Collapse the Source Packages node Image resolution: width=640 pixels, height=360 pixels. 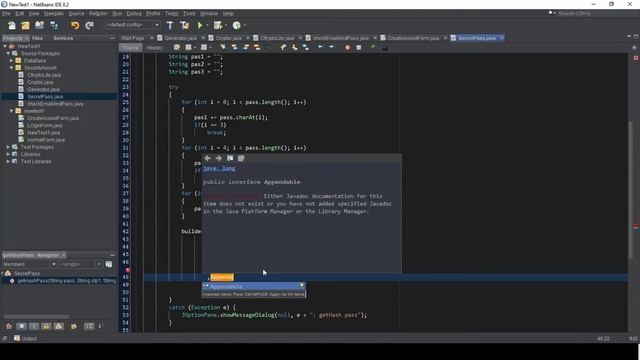click(8, 53)
